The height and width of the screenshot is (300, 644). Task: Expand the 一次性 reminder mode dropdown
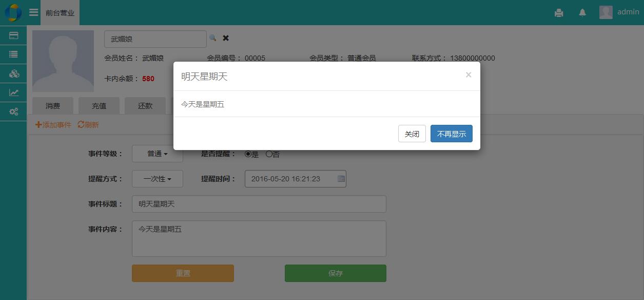click(157, 179)
